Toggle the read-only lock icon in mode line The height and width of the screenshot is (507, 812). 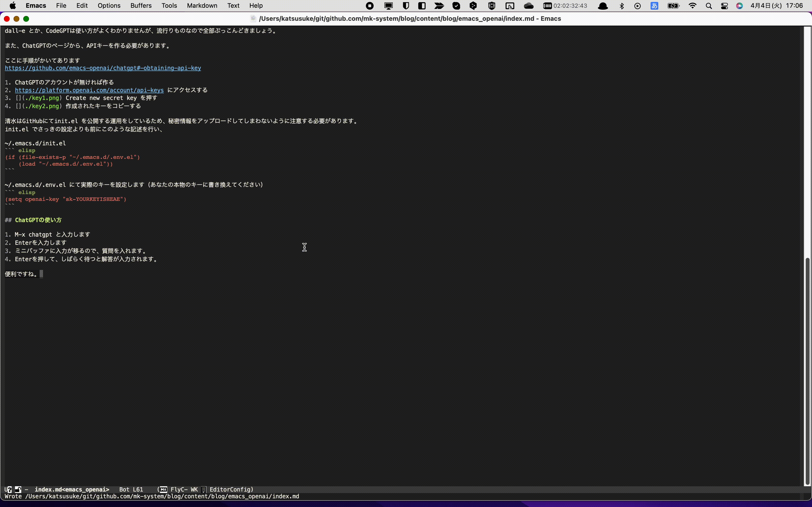coord(18,489)
